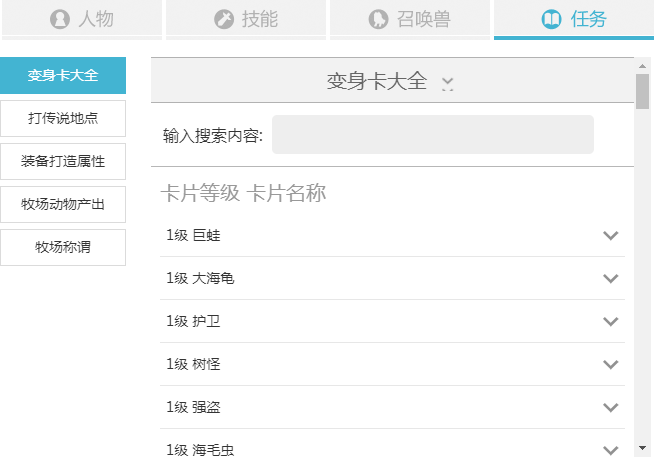
Task: Select 打传说地点 in the sidebar
Action: pyautogui.click(x=63, y=119)
